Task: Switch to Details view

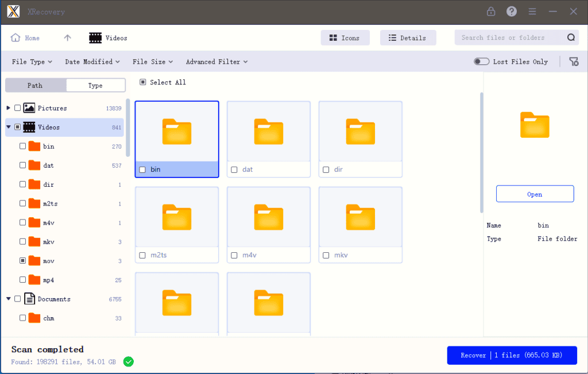Action: (x=408, y=38)
